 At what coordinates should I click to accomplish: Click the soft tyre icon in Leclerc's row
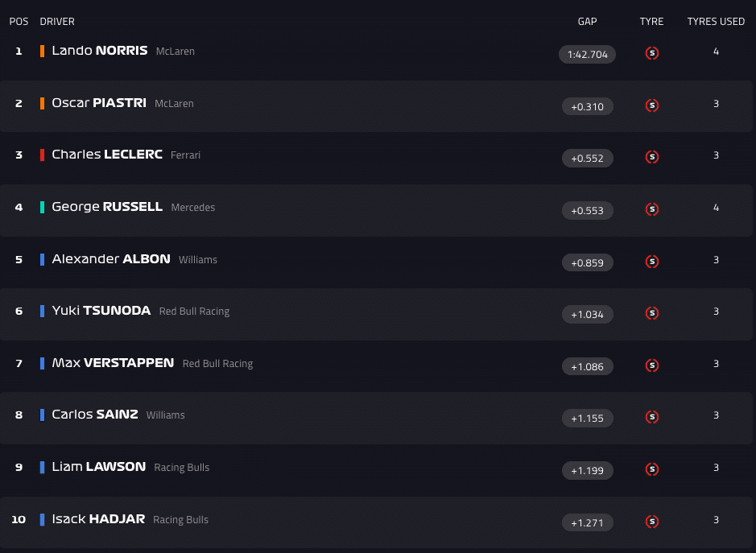(x=652, y=157)
